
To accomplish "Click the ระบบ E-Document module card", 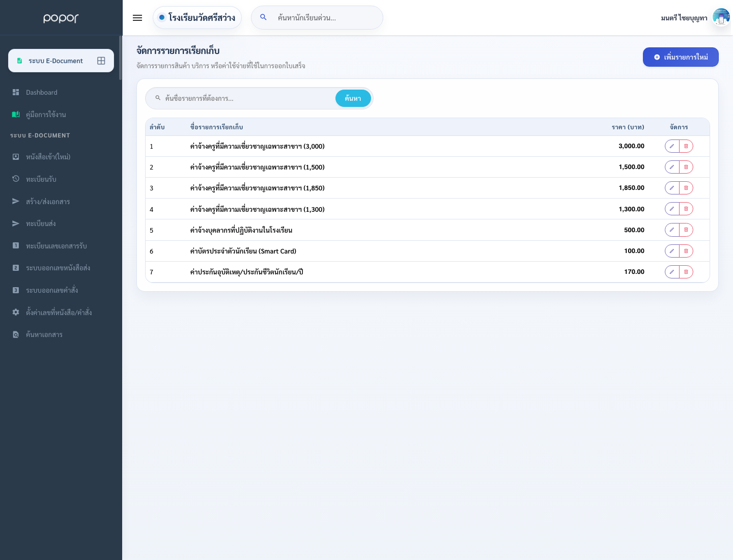I will 61,61.
